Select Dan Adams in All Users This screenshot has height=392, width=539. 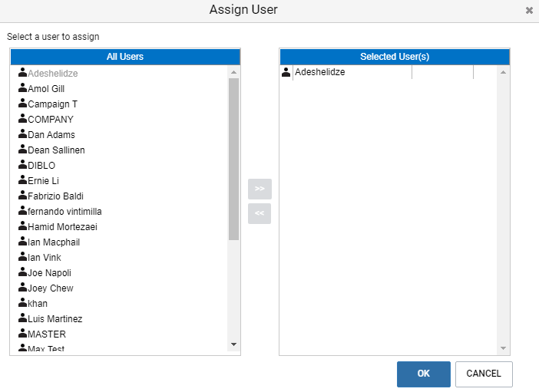point(51,135)
